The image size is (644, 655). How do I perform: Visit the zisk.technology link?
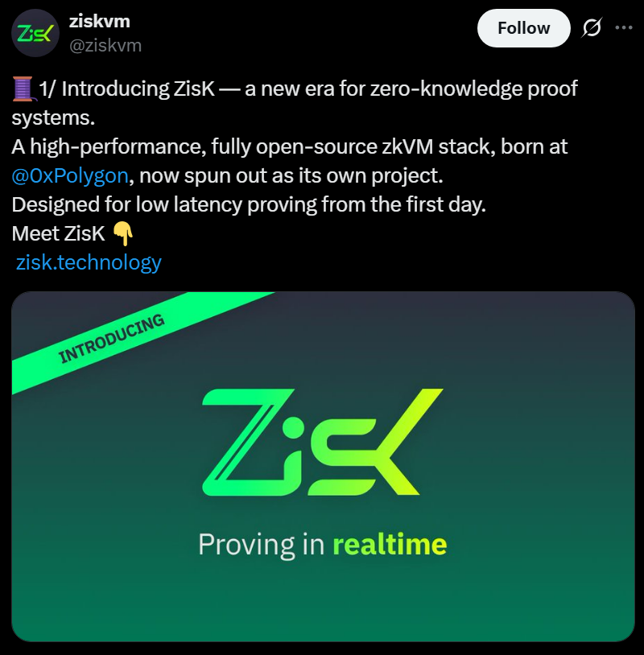click(89, 262)
